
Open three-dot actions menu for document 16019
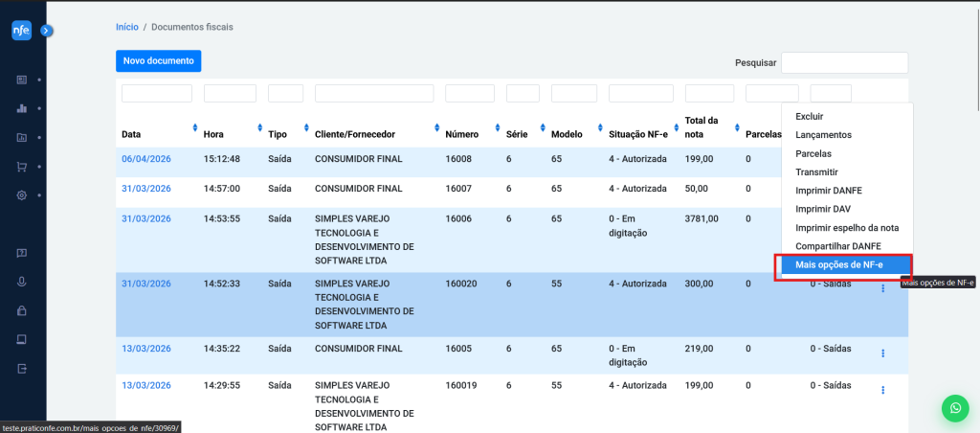pyautogui.click(x=882, y=390)
